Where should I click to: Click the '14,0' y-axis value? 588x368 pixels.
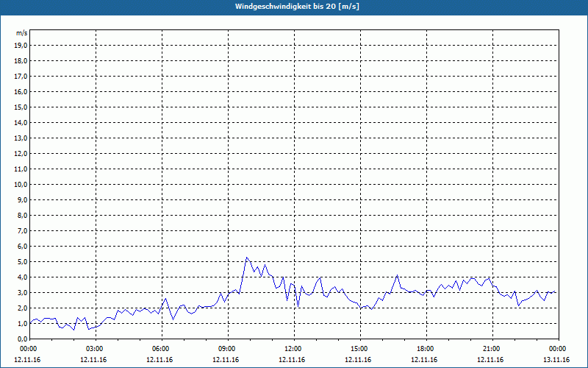point(21,122)
